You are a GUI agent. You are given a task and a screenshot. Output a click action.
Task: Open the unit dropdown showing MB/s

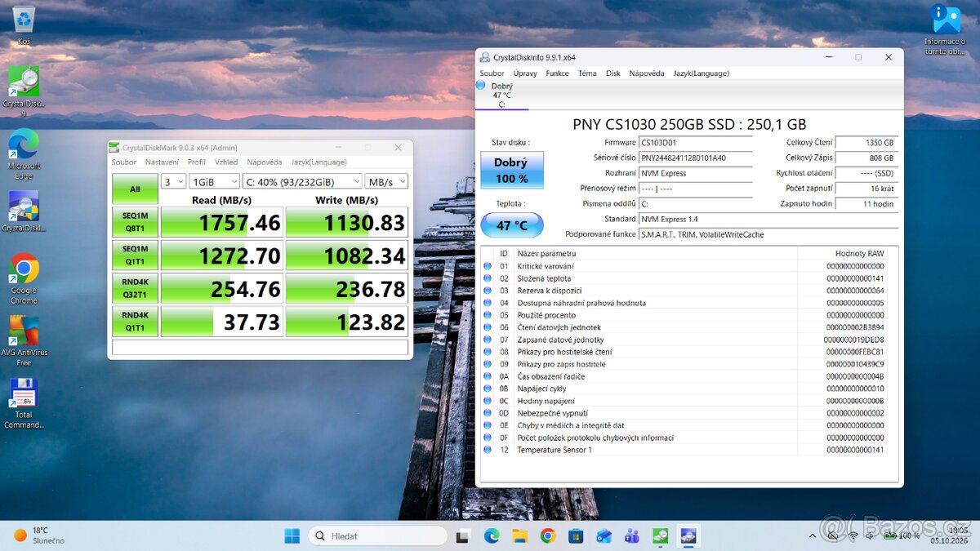pyautogui.click(x=386, y=181)
